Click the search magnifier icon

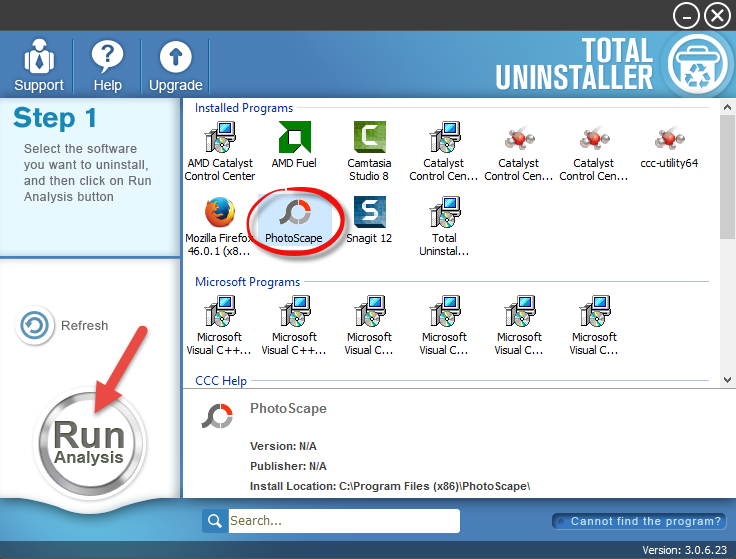(215, 521)
